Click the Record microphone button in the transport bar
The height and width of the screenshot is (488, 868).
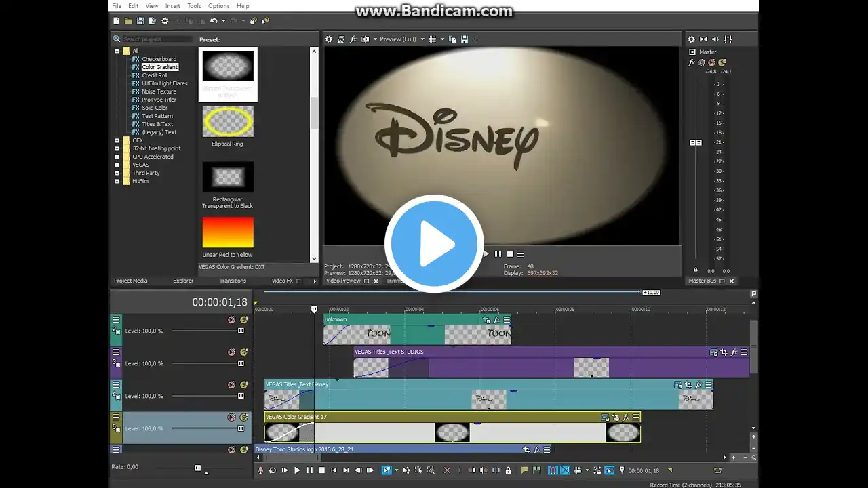(x=261, y=470)
